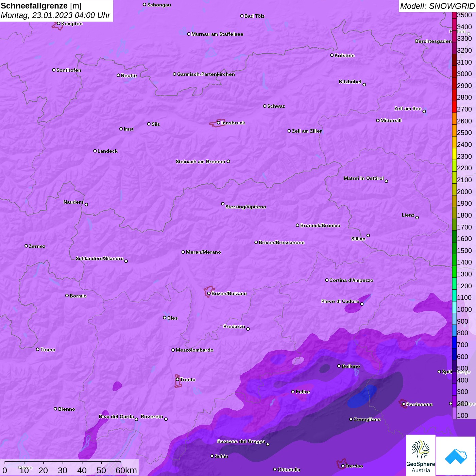Click the Schneefallgrenze [m] title text
Viewport: 476px width, 476px height.
(41, 6)
